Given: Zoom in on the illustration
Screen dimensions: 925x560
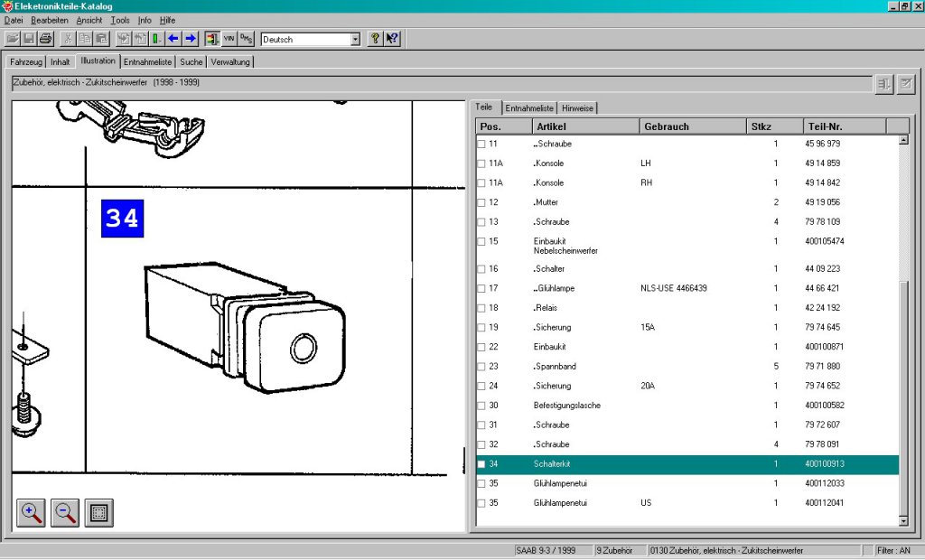Looking at the screenshot, I should 31,513.
